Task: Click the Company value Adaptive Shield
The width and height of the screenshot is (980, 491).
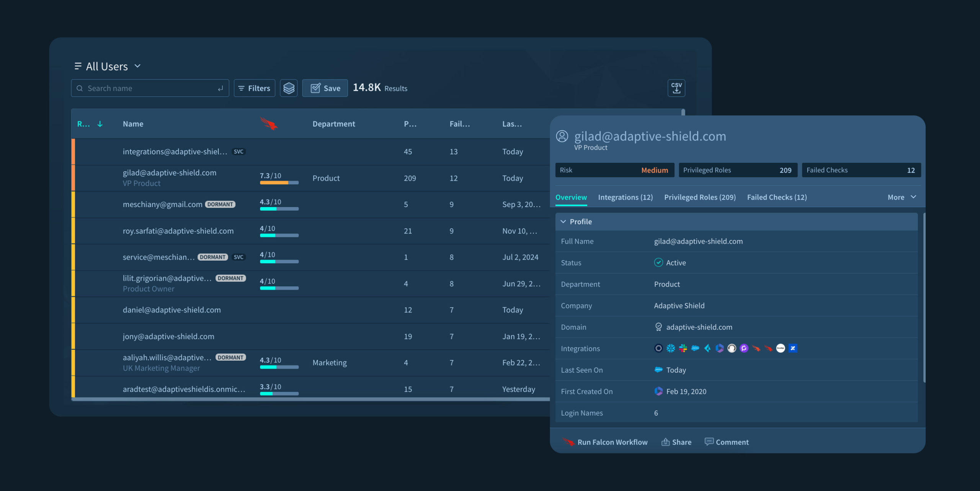Action: 679,306
